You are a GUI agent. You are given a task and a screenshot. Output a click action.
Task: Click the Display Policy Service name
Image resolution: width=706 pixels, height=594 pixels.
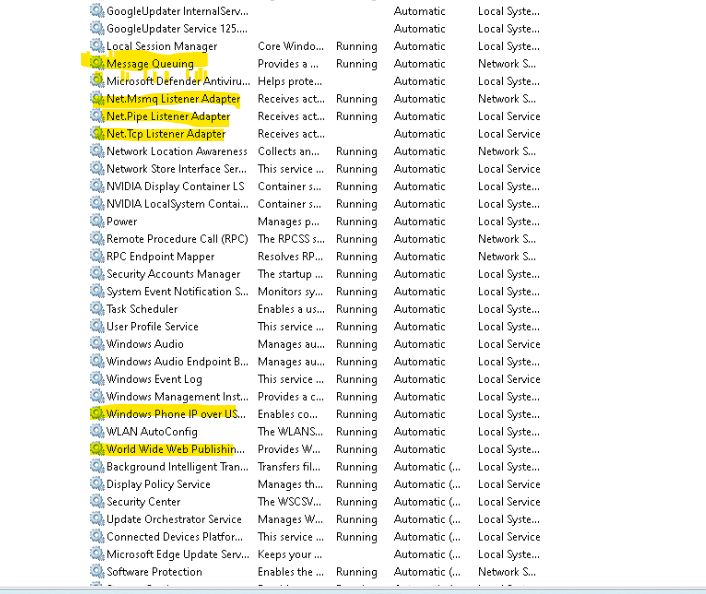pos(158,485)
